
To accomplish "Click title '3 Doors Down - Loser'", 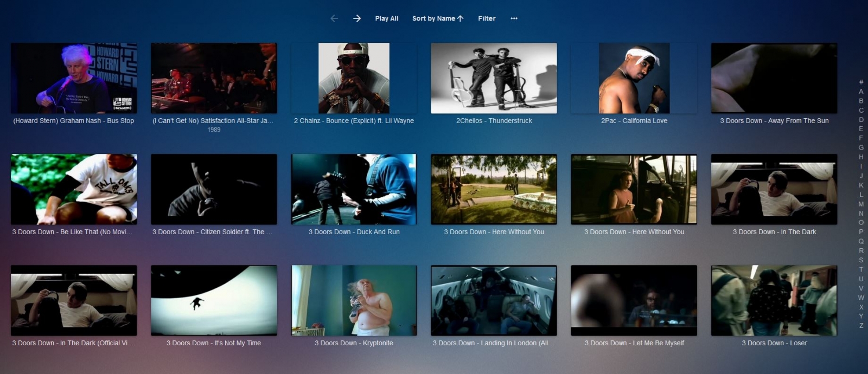I will 774,343.
